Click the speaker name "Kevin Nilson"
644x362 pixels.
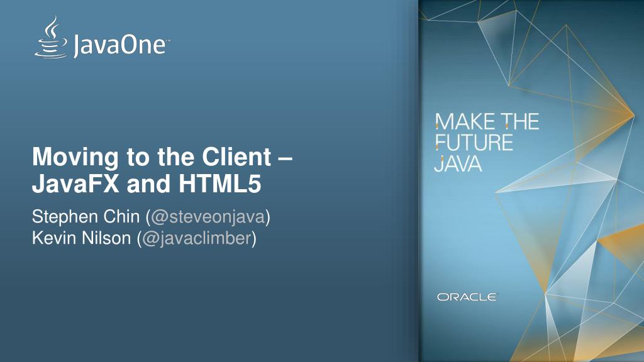tap(81, 238)
